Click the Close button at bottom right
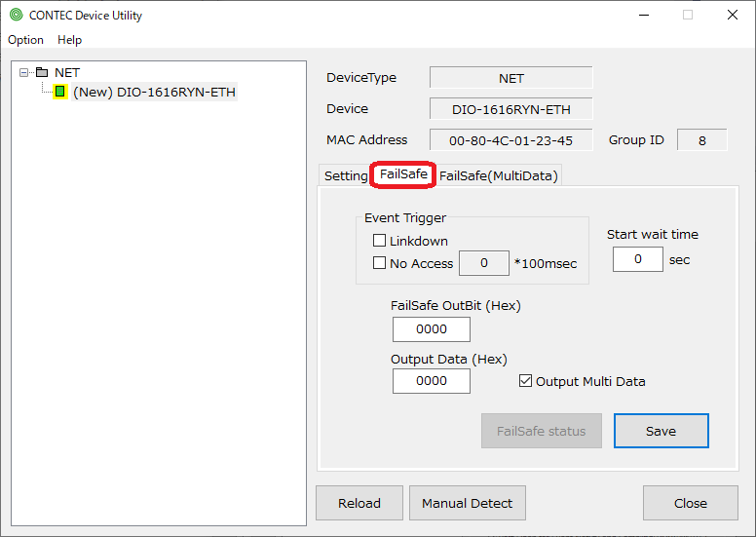This screenshot has height=537, width=756. click(x=690, y=503)
